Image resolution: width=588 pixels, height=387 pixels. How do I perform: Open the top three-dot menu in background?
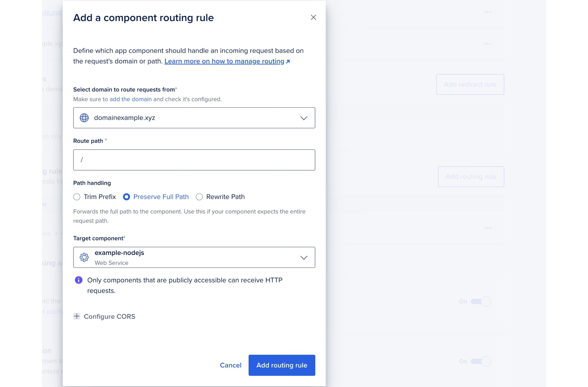coord(487,12)
